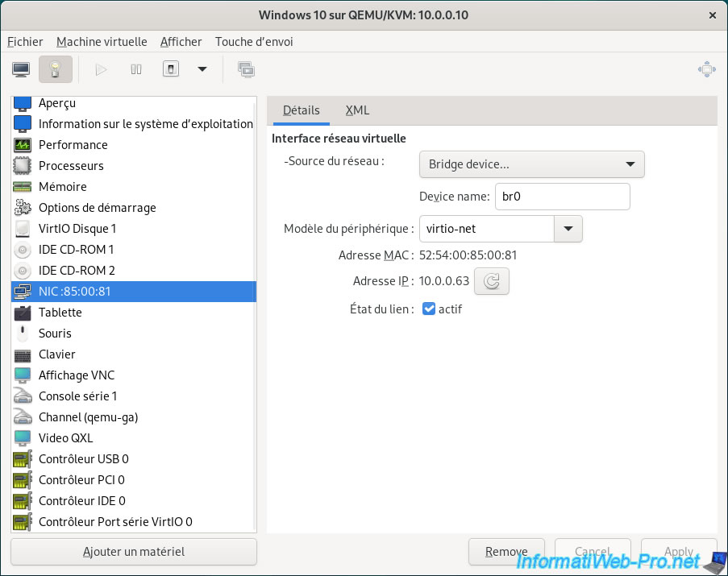Open shutdown options dropdown arrow
This screenshot has width=728, height=576.
[202, 69]
